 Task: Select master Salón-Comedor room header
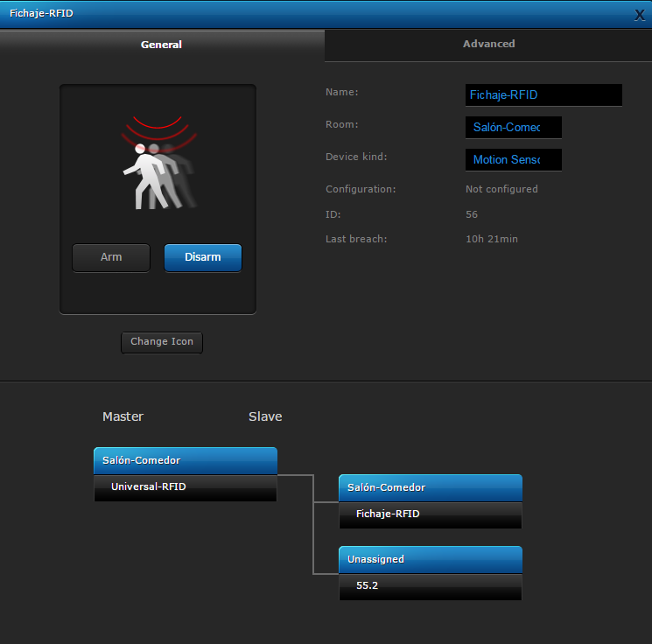tap(186, 460)
